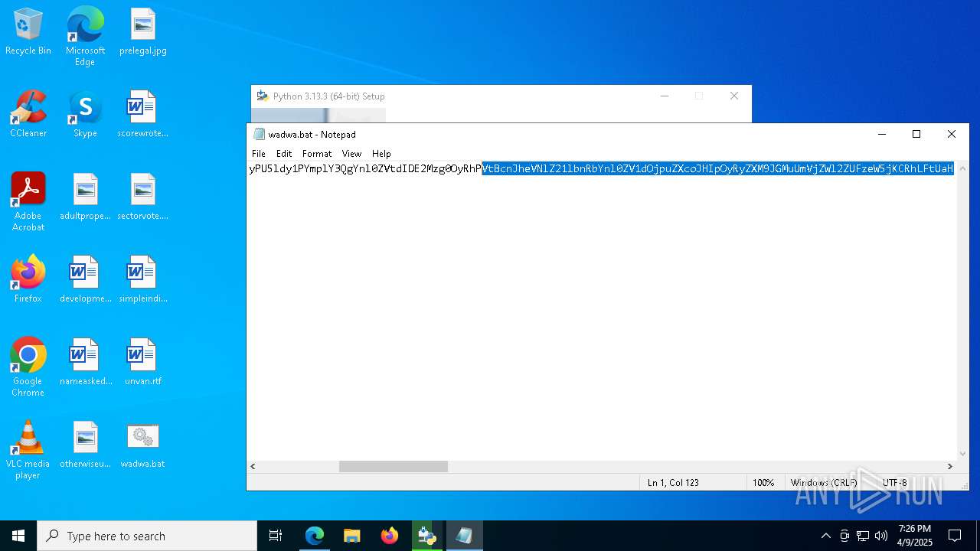Show hidden system tray icons
Screen dimensions: 980x551
click(x=825, y=536)
